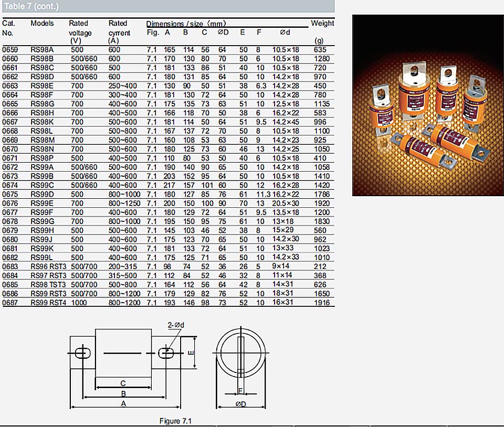Select catalog number "0681"

point(10,249)
